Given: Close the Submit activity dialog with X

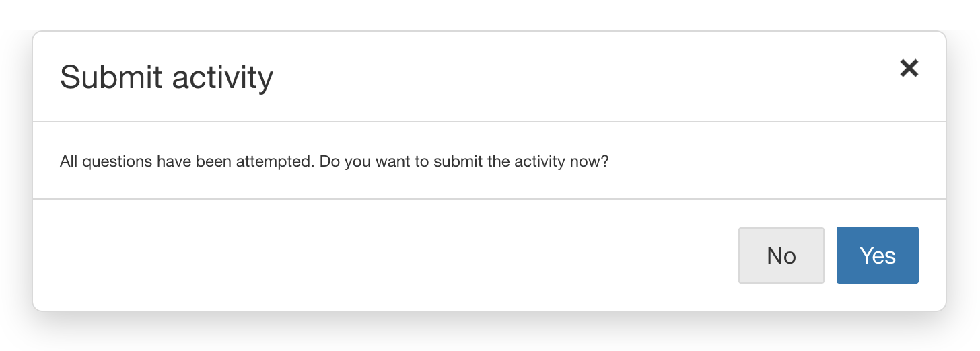Looking at the screenshot, I should 909,68.
